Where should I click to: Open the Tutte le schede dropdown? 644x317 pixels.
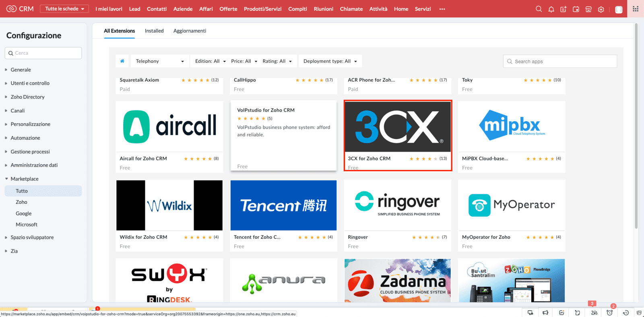coord(64,9)
